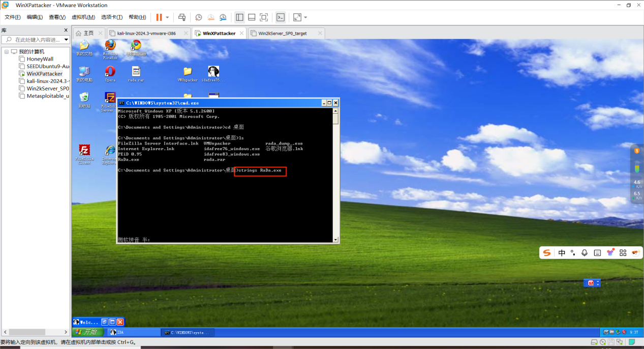The height and width of the screenshot is (349, 644).
Task: Open snapshot manager toolbar icon
Action: click(x=223, y=17)
